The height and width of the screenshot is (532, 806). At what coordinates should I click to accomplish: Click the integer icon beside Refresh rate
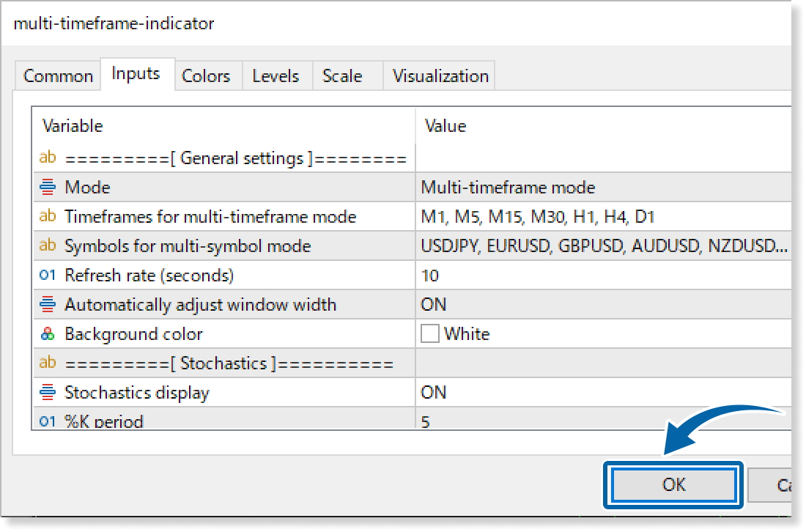48,275
